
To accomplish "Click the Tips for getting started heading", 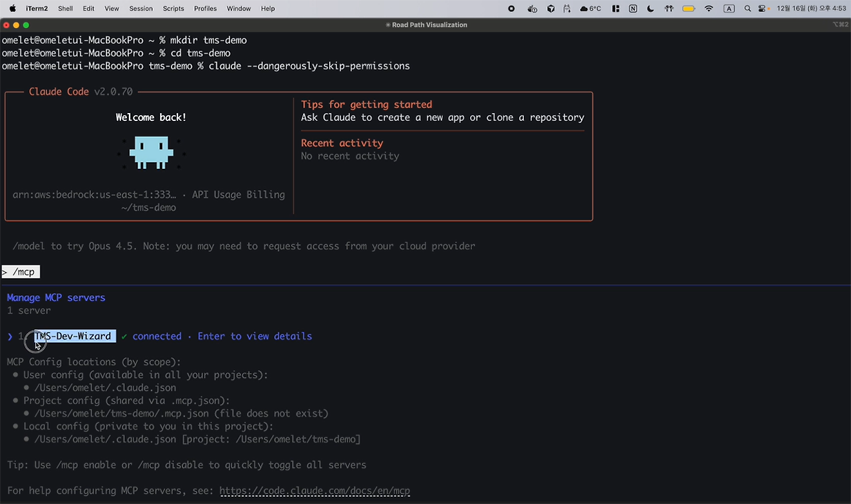I will [366, 104].
